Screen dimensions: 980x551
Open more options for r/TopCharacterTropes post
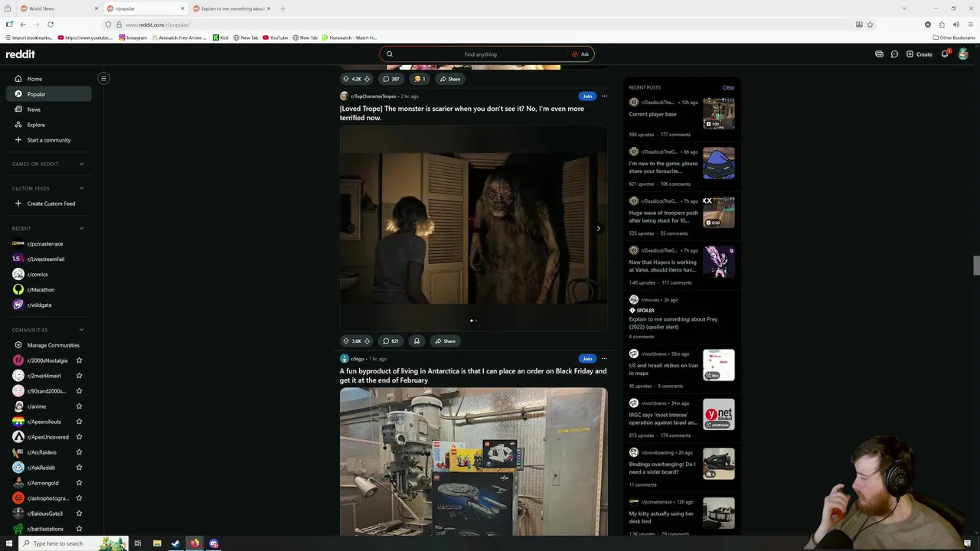604,96
